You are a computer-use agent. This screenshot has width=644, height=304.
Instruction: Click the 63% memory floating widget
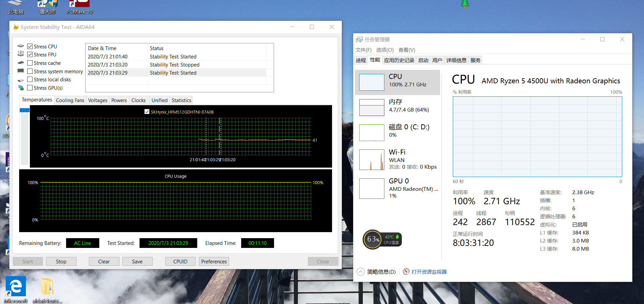tap(373, 239)
